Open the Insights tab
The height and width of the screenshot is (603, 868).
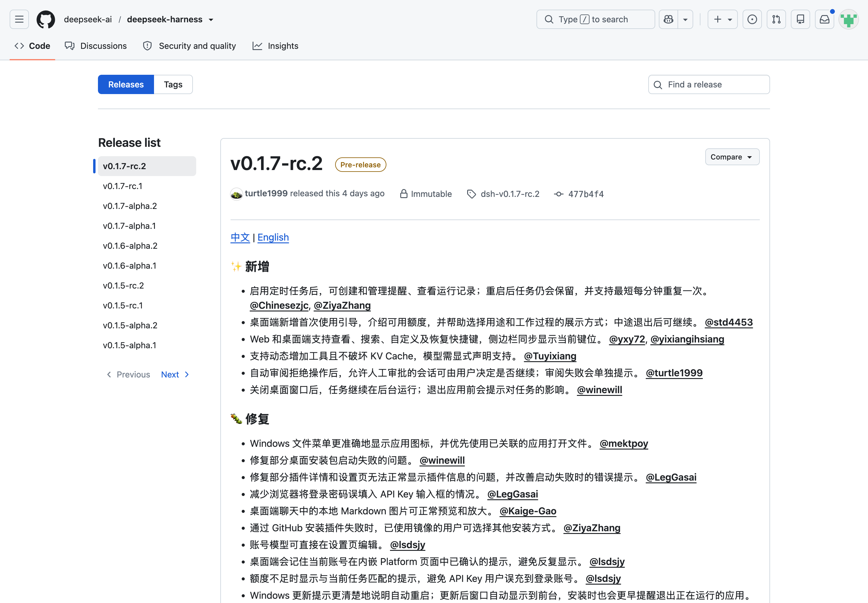pyautogui.click(x=275, y=46)
